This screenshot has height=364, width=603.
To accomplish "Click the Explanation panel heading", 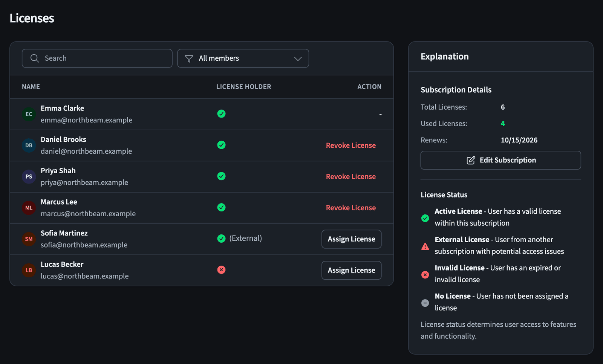I will tap(445, 57).
